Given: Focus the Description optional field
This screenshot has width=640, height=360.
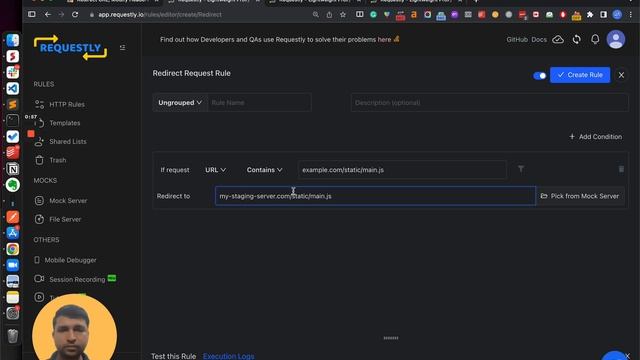Looking at the screenshot, I should pyautogui.click(x=489, y=103).
